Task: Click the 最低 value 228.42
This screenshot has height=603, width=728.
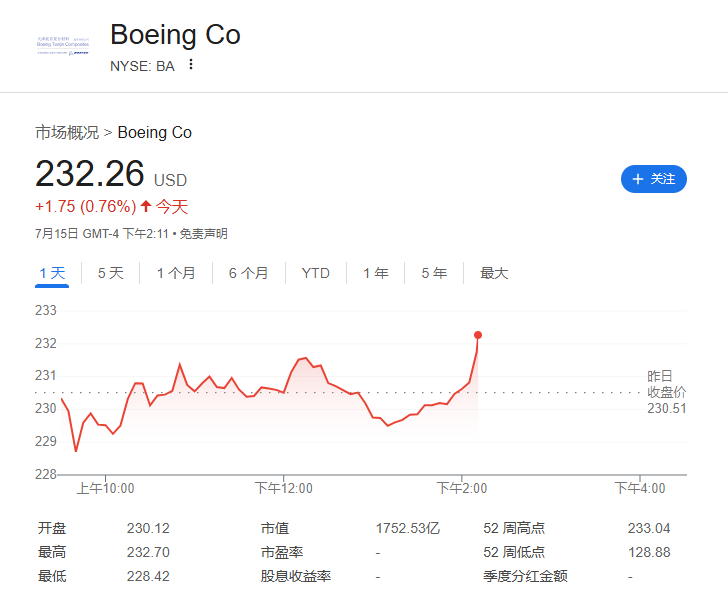Action: (148, 577)
